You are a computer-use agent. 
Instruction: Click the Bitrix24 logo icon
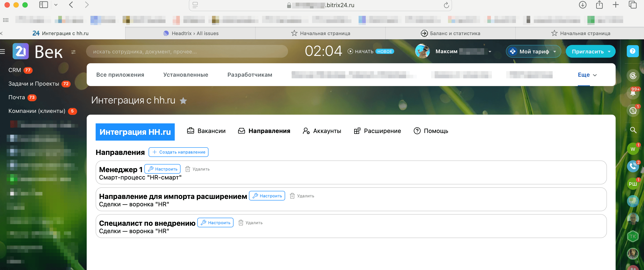[21, 51]
